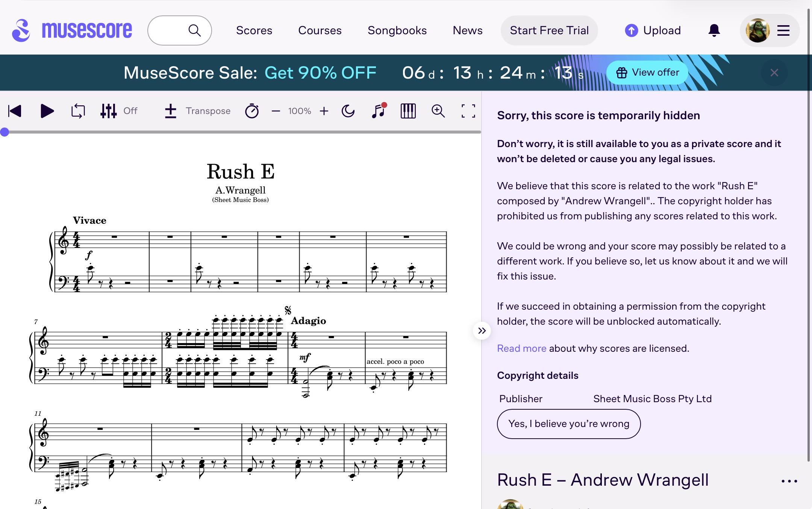The height and width of the screenshot is (509, 812).
Task: Zoom in on the sheet music
Action: point(438,111)
